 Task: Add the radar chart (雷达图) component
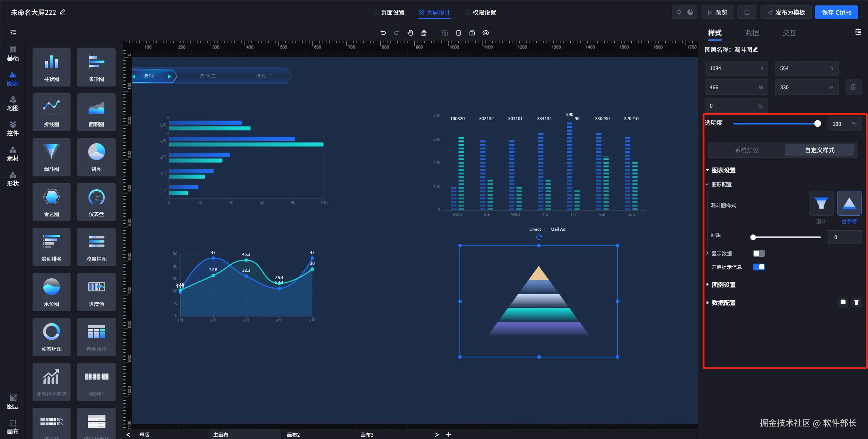(x=52, y=202)
